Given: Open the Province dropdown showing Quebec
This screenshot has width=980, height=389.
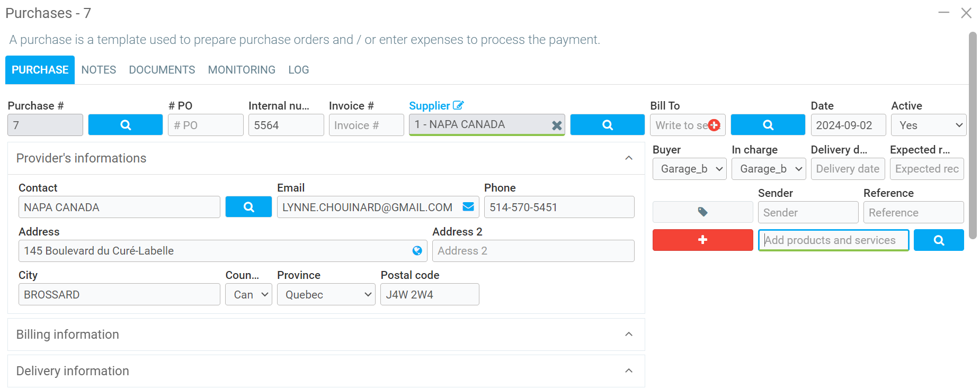Looking at the screenshot, I should click(x=326, y=295).
